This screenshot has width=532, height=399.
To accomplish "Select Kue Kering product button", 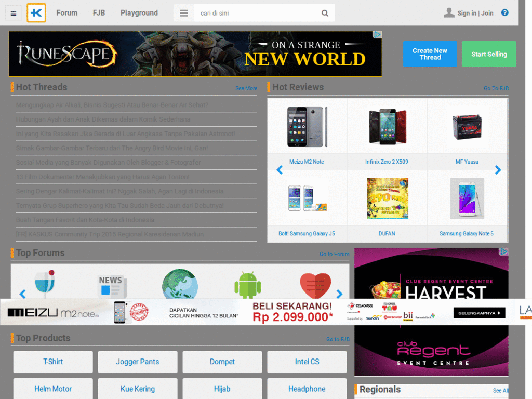I will click(137, 389).
